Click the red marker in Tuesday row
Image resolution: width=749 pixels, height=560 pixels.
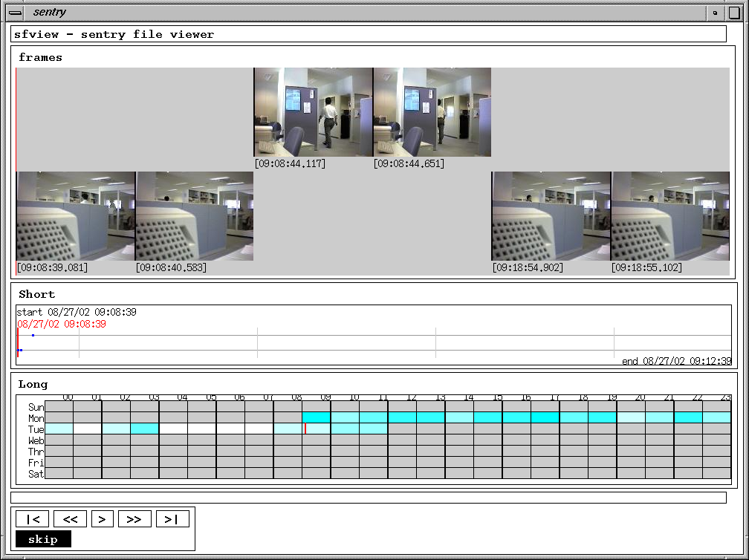[305, 429]
